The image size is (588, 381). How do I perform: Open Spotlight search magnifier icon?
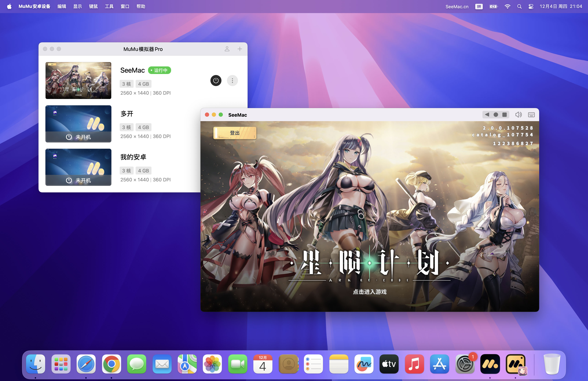519,6
